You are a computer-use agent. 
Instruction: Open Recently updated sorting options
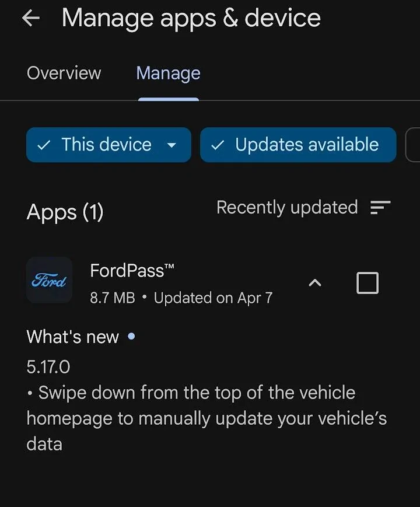(287, 207)
